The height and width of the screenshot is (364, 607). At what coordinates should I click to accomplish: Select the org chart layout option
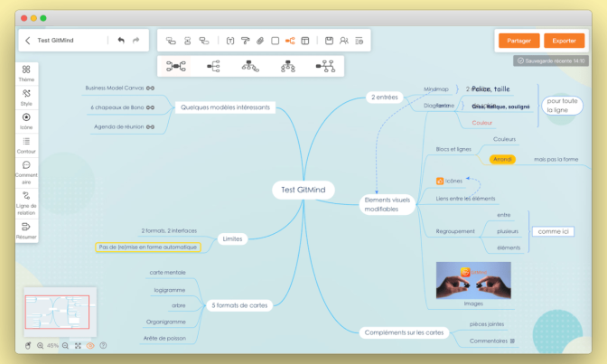click(x=288, y=65)
